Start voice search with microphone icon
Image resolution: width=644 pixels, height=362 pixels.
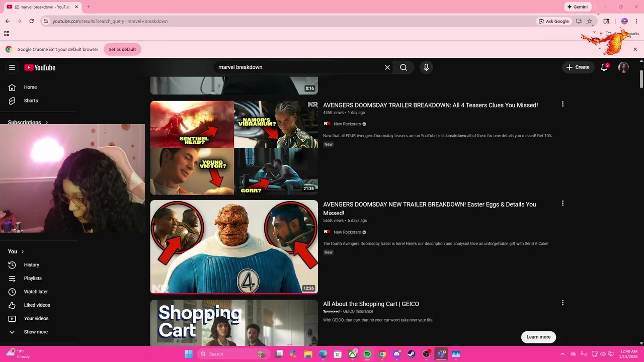[426, 67]
